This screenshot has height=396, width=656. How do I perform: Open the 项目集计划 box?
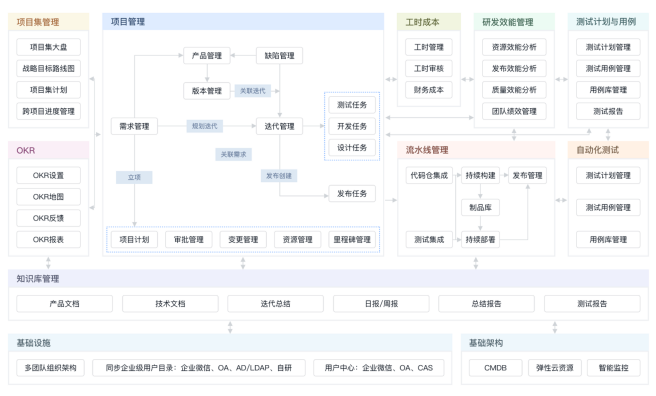pos(49,89)
